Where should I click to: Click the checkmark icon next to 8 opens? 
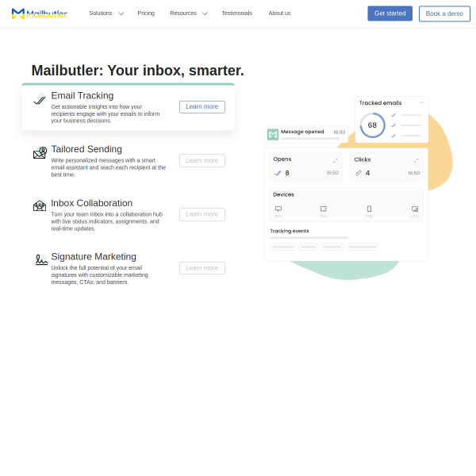(x=278, y=173)
